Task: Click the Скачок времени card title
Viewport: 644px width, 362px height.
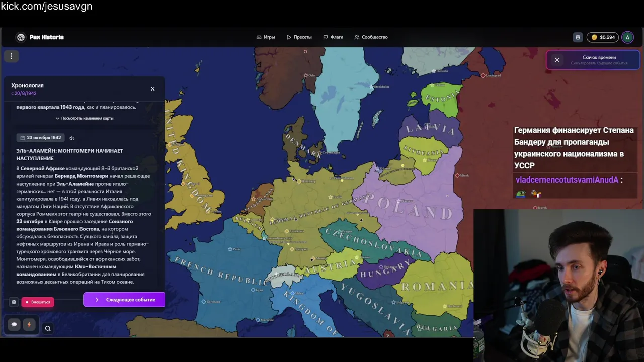Action: (x=599, y=57)
